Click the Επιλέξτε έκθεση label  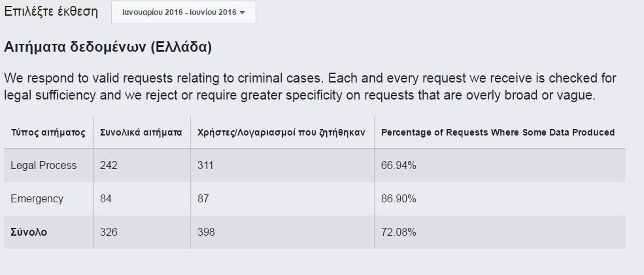point(51,12)
